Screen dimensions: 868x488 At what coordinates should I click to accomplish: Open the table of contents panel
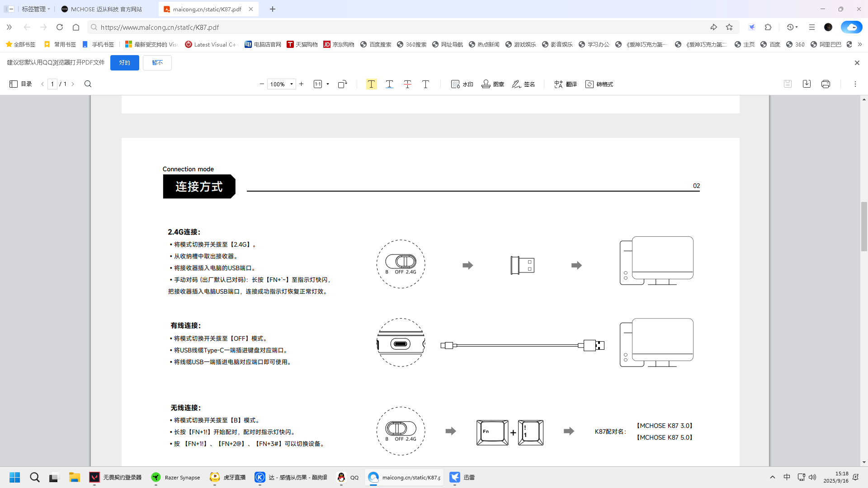pos(21,84)
